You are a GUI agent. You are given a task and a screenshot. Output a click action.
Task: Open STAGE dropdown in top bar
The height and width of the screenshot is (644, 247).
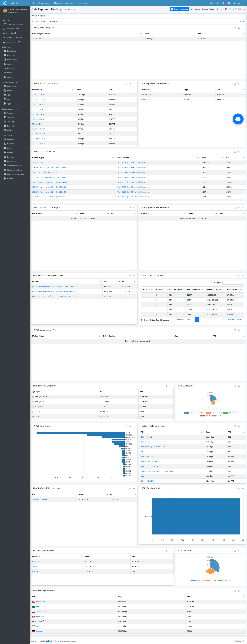239,3
